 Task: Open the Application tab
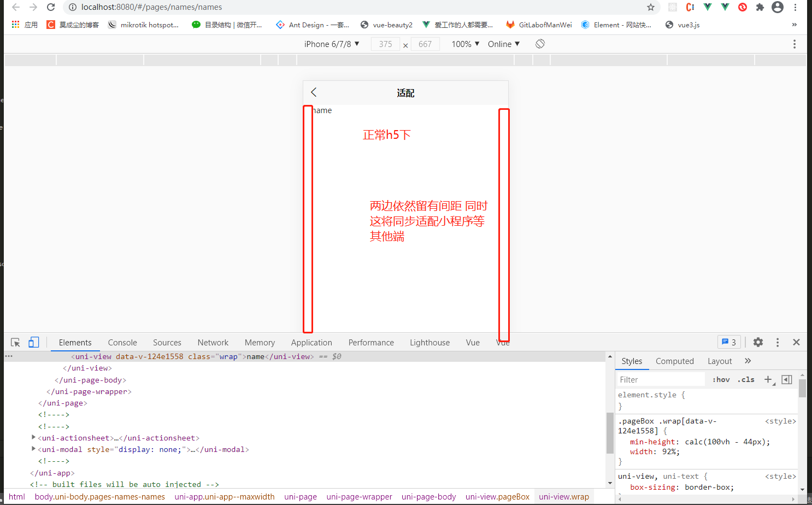pos(311,343)
